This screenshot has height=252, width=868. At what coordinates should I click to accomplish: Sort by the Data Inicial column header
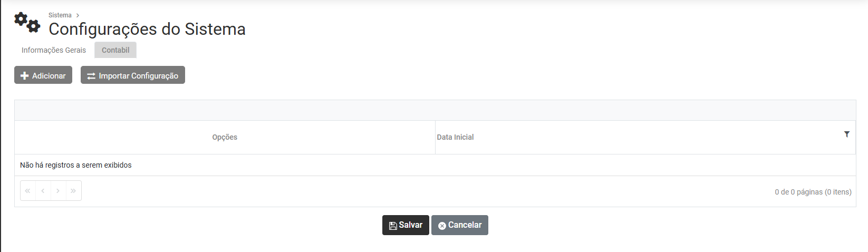[455, 137]
